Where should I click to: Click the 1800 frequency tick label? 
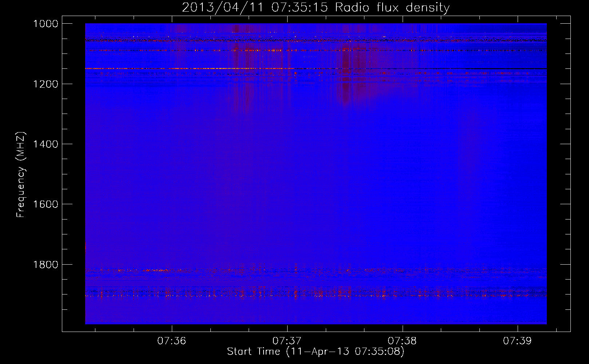46,265
